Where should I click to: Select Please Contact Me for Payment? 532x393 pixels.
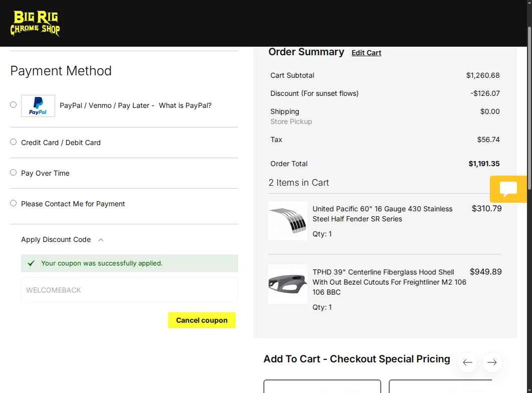[13, 203]
